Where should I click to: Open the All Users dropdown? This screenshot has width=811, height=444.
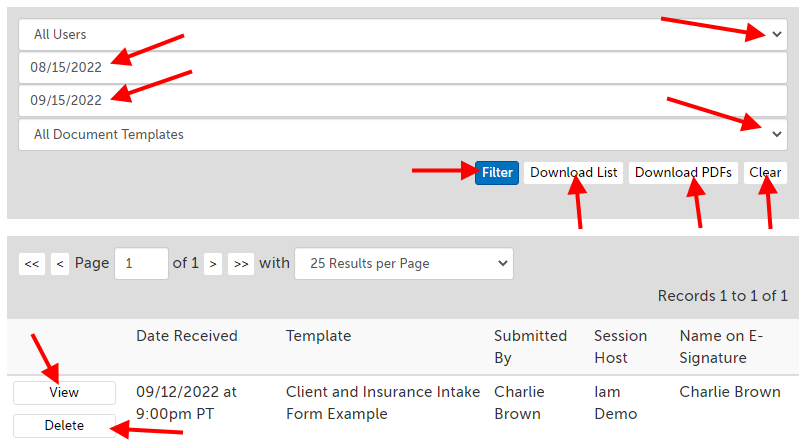pyautogui.click(x=400, y=34)
